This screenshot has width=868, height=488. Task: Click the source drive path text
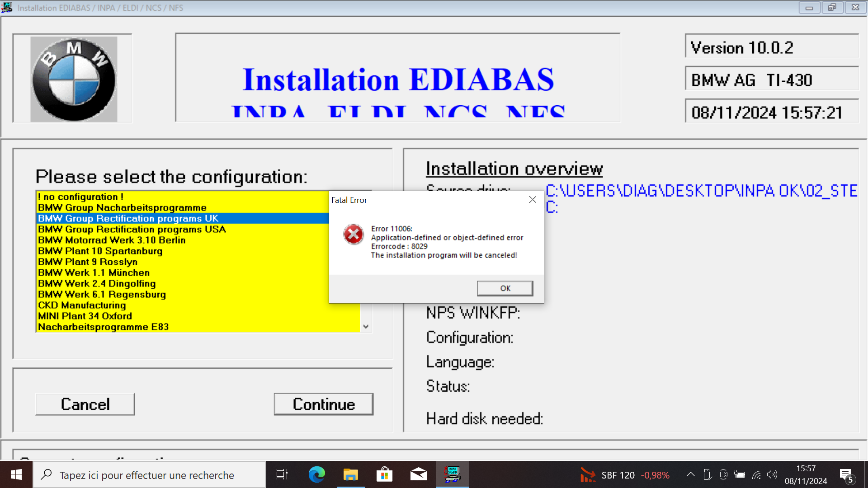(x=701, y=191)
